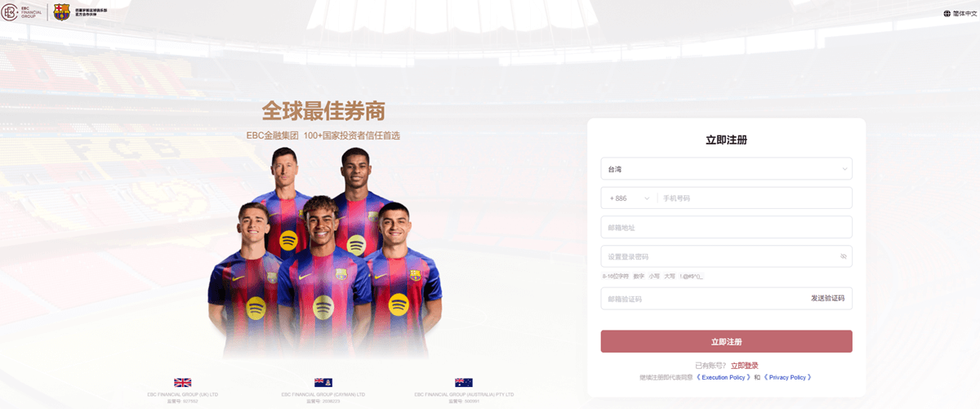Viewport: 980px width, 409px height.
Task: Click the globe language icon
Action: (947, 13)
